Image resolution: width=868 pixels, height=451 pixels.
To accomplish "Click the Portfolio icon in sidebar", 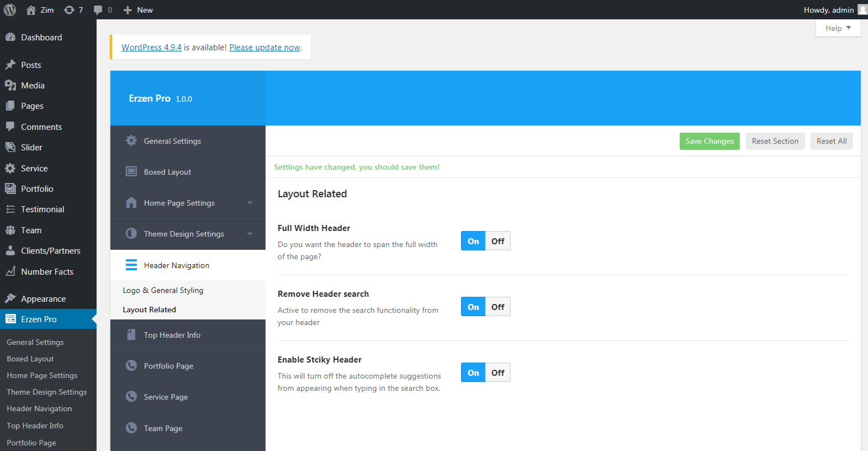I will pos(10,188).
